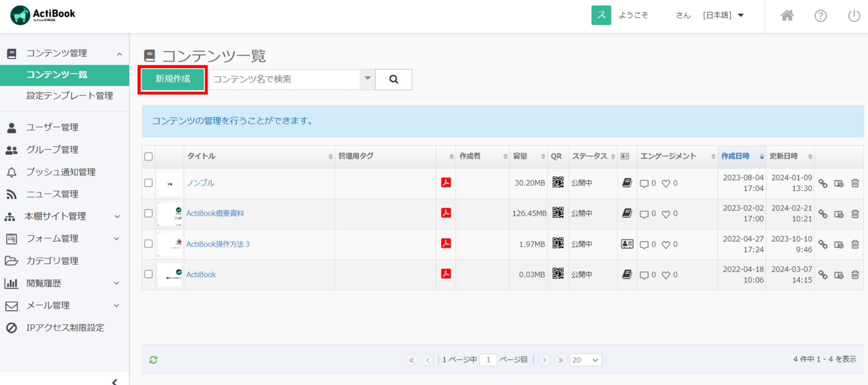Check the ActiBook操作方法3 row checkbox
Screen dimensions: 868x385
pyautogui.click(x=148, y=243)
